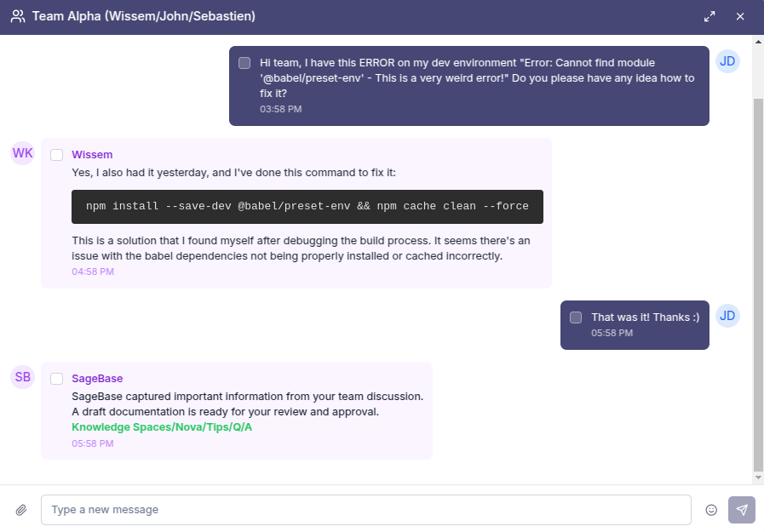Close the Team Alpha chat window
Image resolution: width=764 pixels, height=532 pixels.
point(740,16)
